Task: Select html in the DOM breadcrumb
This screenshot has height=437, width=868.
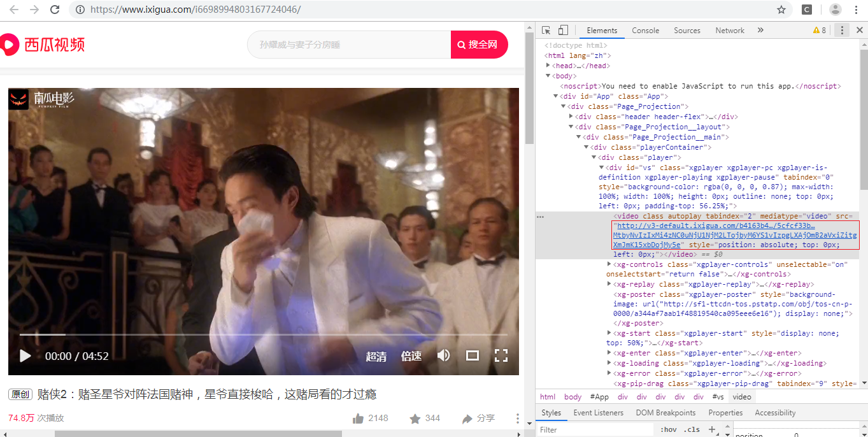Action: [x=548, y=397]
